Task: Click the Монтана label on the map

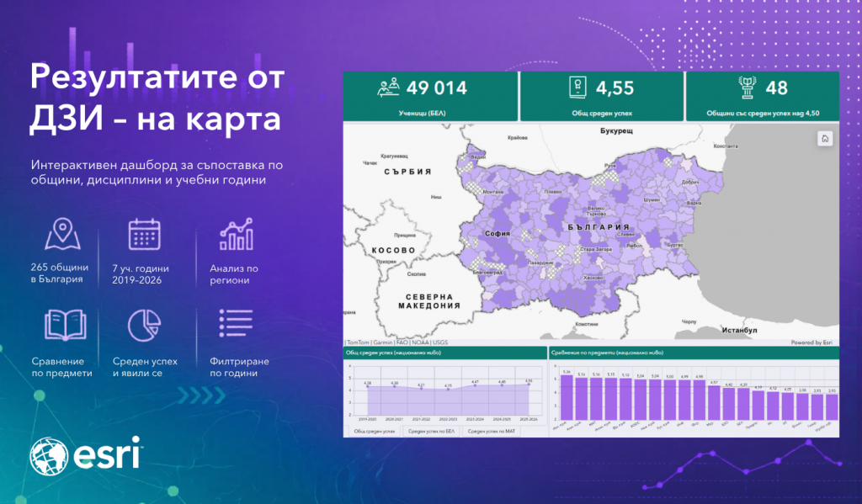Action: (493, 192)
